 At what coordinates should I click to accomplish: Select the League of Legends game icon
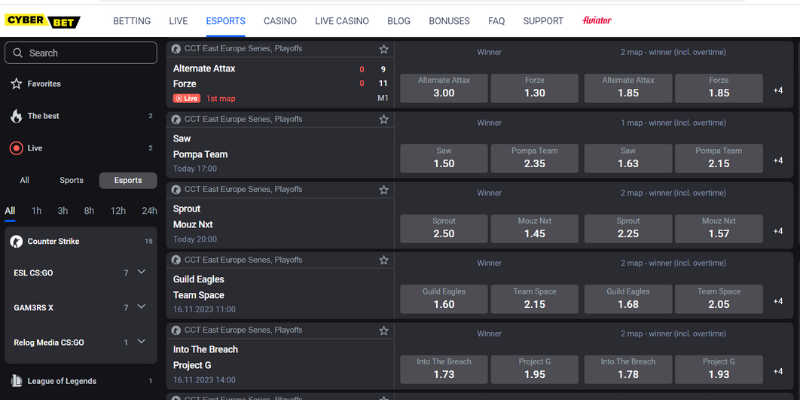[16, 381]
